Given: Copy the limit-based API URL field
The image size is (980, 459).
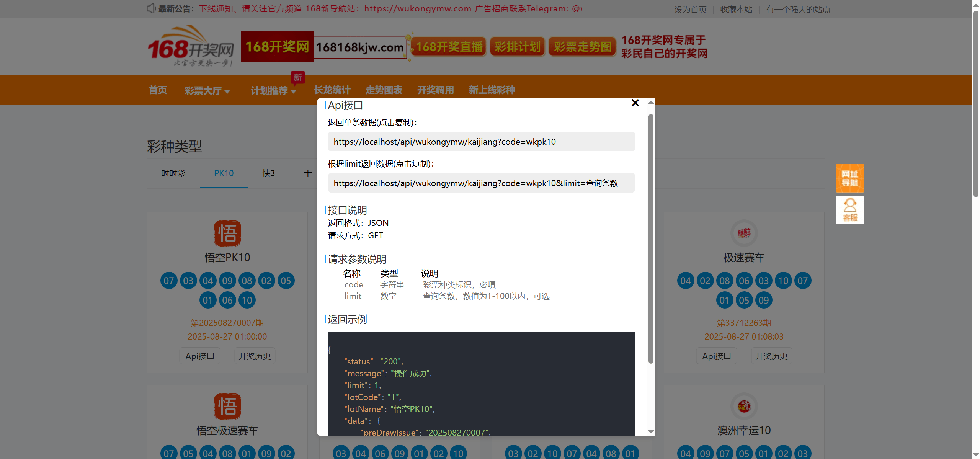Looking at the screenshot, I should coord(481,183).
